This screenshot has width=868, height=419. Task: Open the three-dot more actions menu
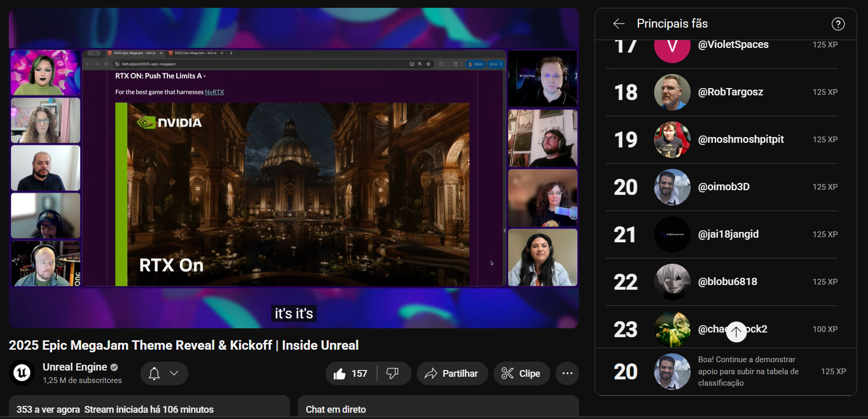pyautogui.click(x=567, y=374)
